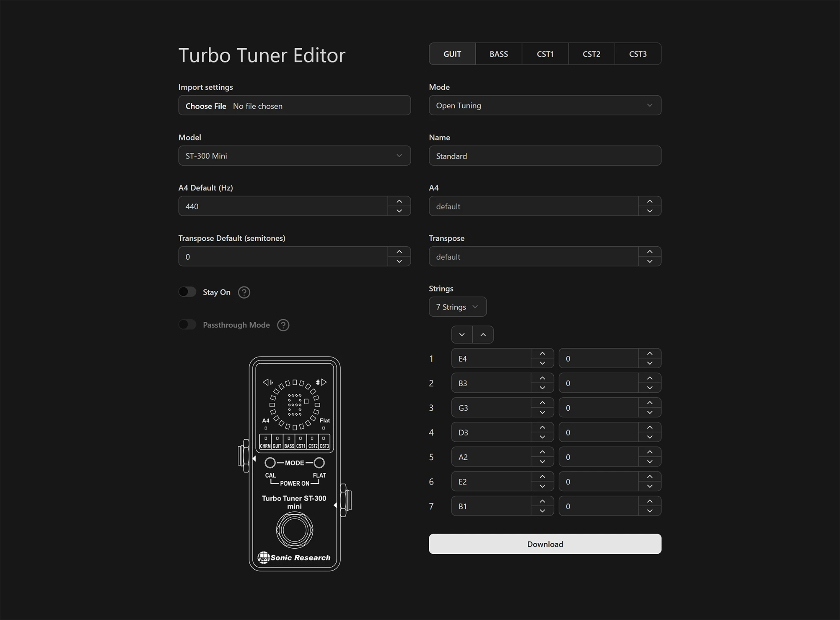Viewport: 840px width, 620px height.
Task: Lower string 7 note B1
Action: [x=542, y=511]
